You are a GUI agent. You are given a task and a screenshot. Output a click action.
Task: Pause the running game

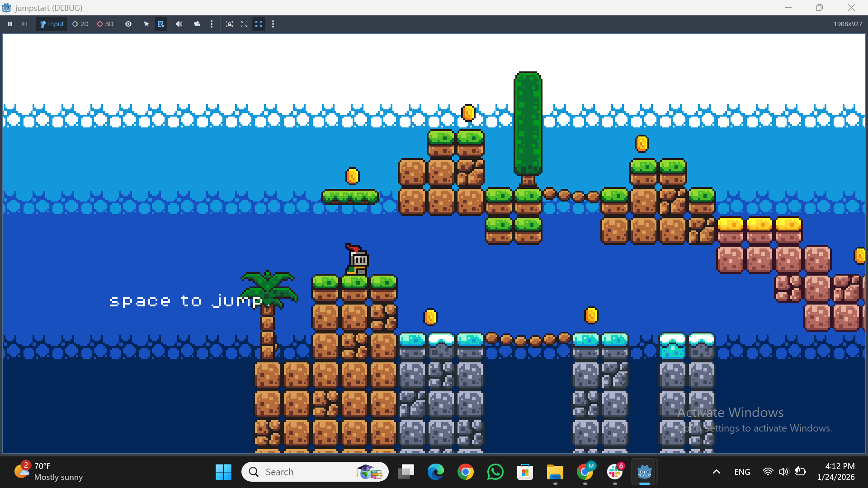tap(10, 24)
